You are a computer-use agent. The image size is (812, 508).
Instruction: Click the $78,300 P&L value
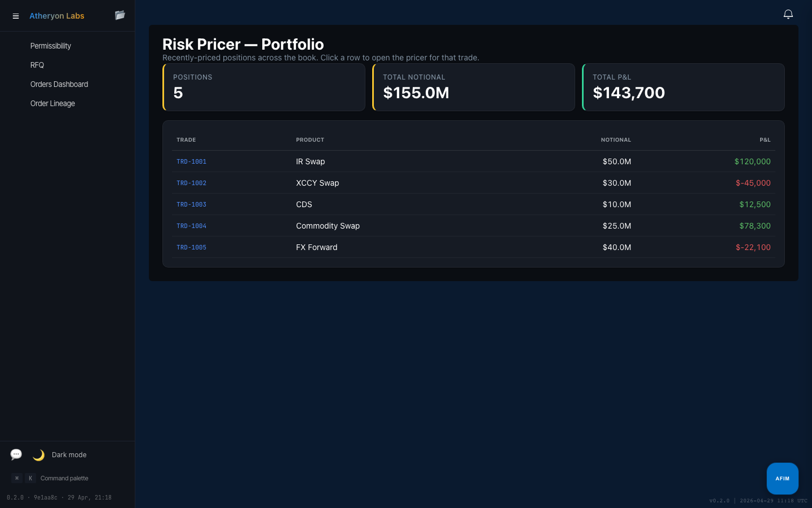click(x=755, y=226)
